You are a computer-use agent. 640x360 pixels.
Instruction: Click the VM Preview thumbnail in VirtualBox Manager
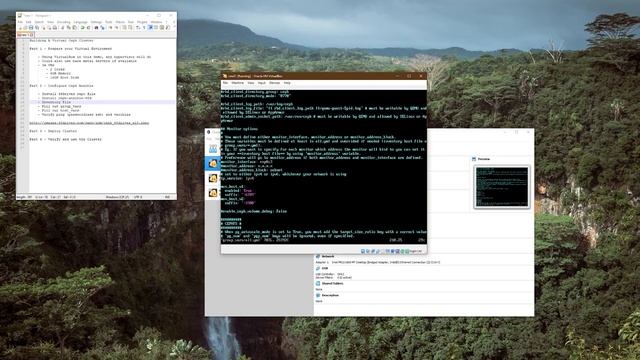pyautogui.click(x=501, y=187)
